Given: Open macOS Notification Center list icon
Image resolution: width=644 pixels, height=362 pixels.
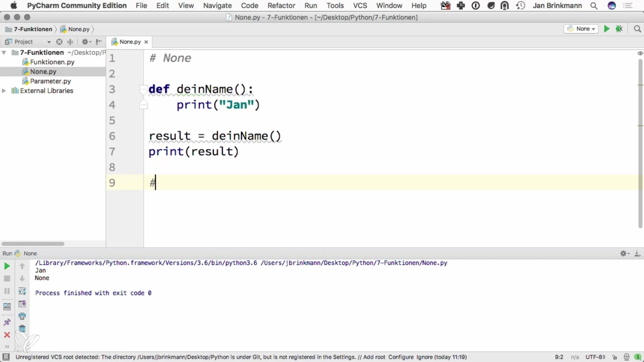Looking at the screenshot, I should coord(628,6).
